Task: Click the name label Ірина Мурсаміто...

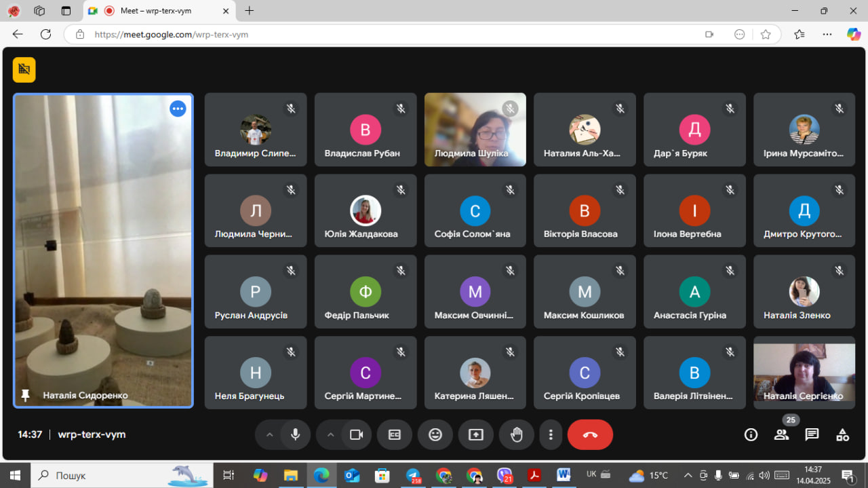Action: (804, 153)
